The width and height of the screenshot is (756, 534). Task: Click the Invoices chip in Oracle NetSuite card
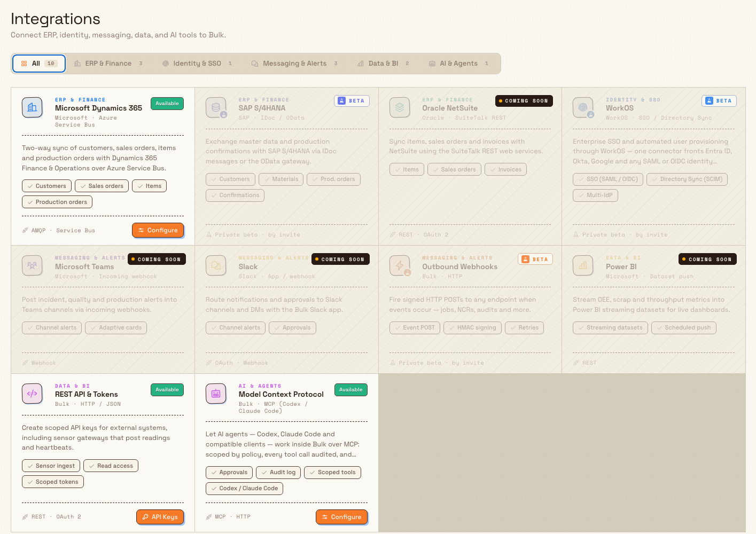point(505,170)
